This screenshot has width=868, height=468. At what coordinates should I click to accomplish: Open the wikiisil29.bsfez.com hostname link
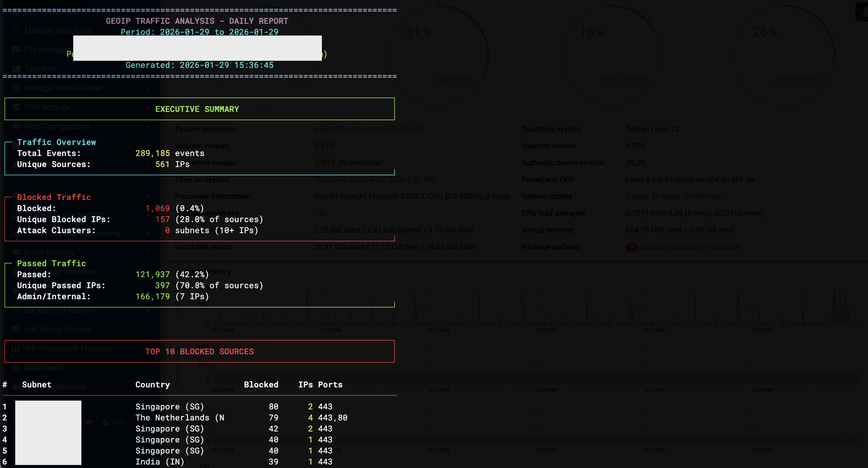[x=347, y=129]
